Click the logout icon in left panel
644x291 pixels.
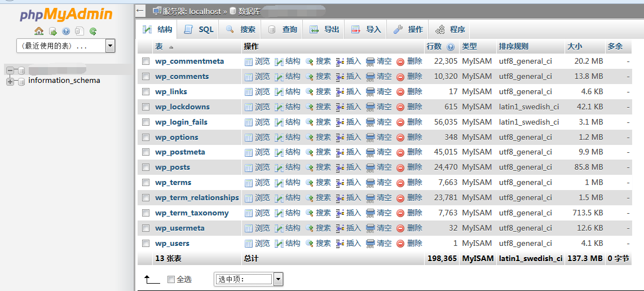(52, 31)
